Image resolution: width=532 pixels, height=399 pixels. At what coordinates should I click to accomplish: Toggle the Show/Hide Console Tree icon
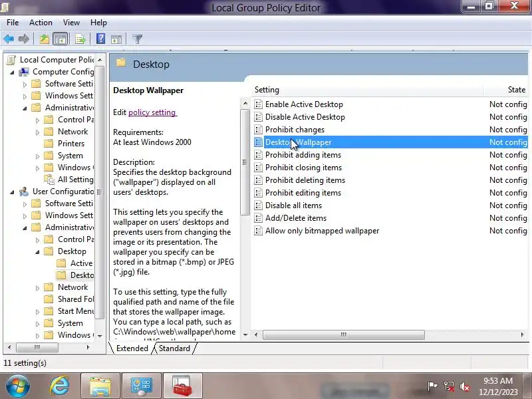pos(61,39)
